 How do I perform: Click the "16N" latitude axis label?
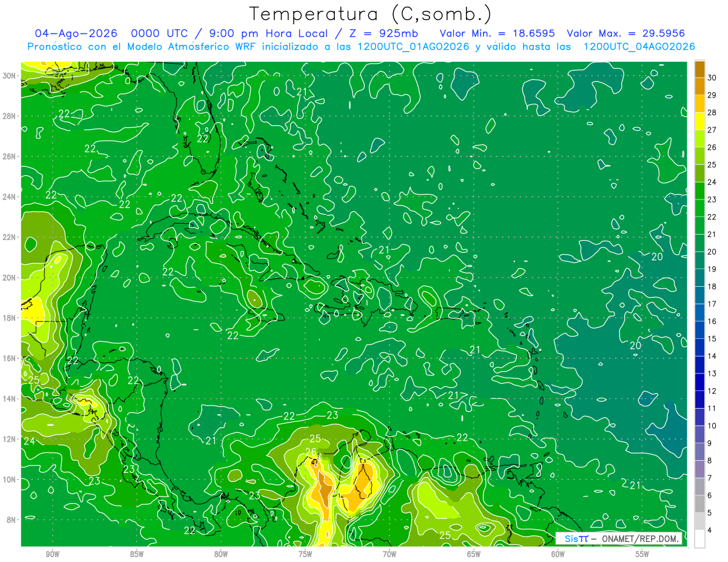tap(10, 358)
